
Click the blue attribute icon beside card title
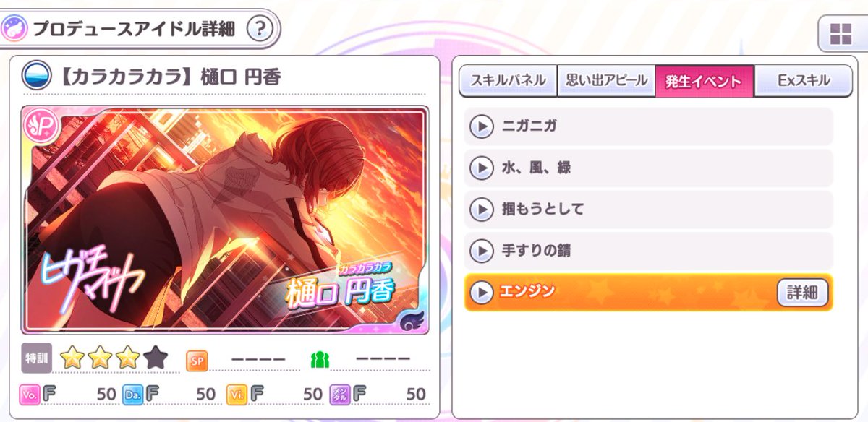point(36,76)
